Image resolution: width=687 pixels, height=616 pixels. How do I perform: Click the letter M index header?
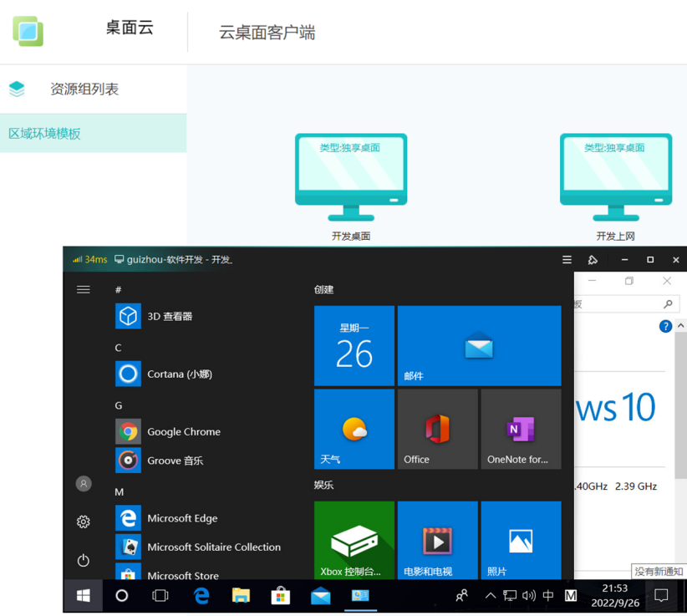tap(120, 492)
